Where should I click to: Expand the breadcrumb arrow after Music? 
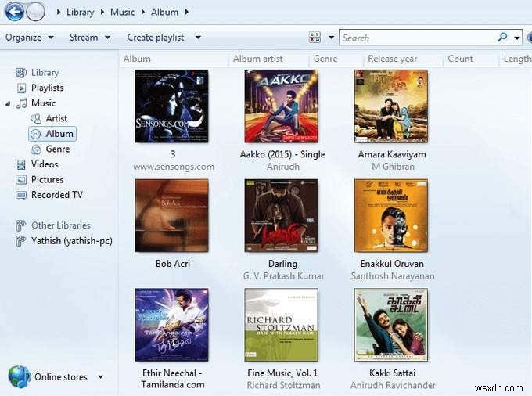click(x=143, y=13)
